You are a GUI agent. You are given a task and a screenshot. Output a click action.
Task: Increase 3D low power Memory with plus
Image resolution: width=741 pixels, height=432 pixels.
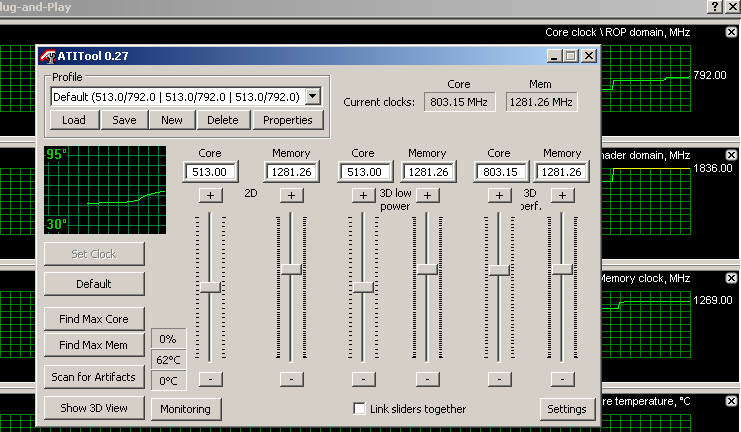click(x=428, y=195)
